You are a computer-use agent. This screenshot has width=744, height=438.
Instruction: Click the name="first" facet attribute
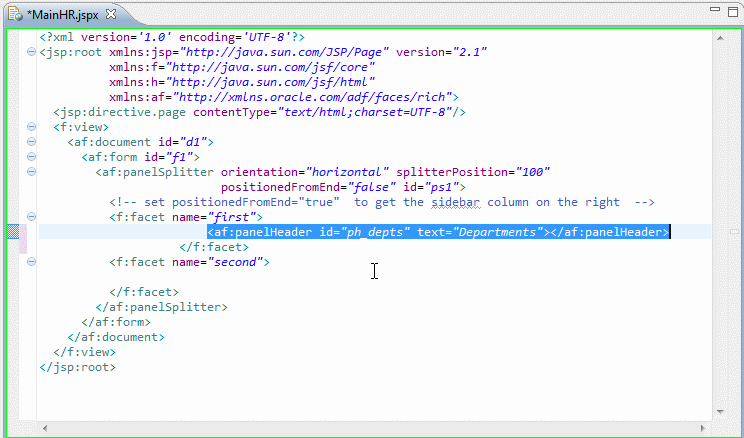[214, 217]
